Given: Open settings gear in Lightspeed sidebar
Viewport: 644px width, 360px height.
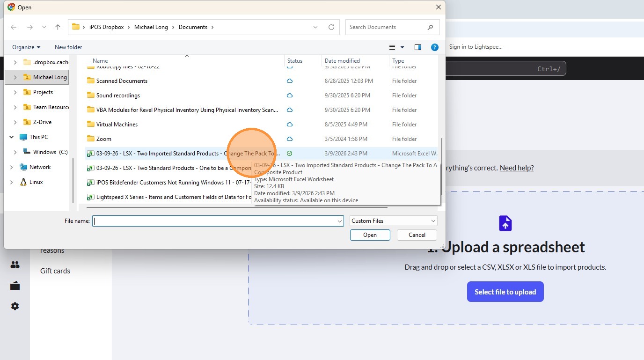Looking at the screenshot, I should (x=15, y=306).
